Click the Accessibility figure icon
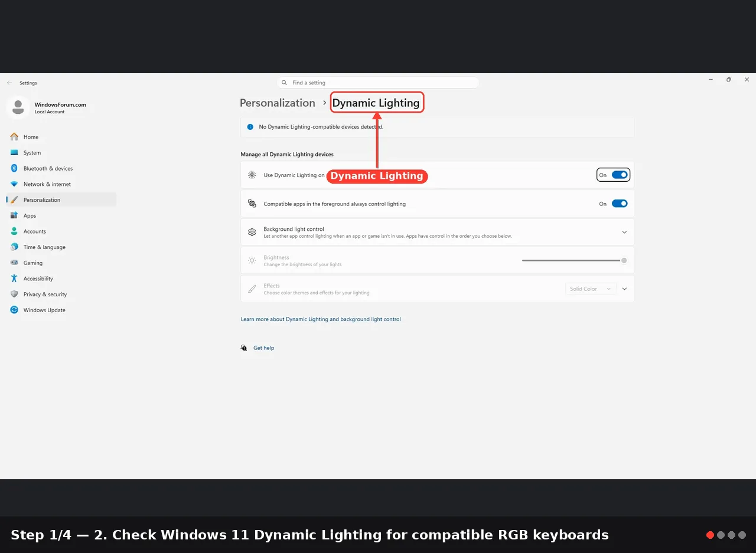This screenshot has height=553, width=756. (14, 279)
